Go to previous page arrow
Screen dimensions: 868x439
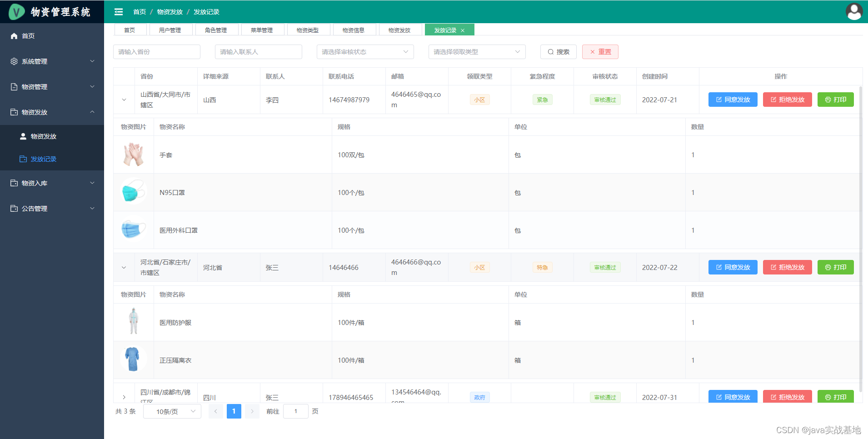pos(216,411)
